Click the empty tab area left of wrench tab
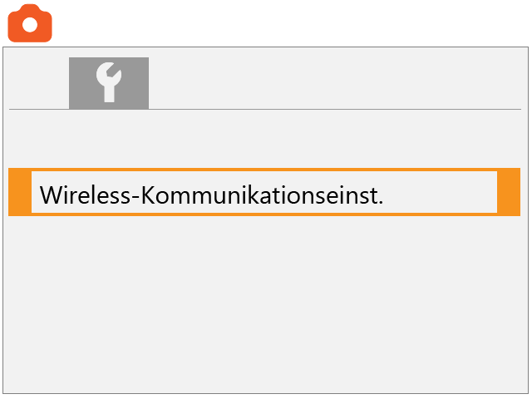The width and height of the screenshot is (532, 399). pyautogui.click(x=38, y=83)
